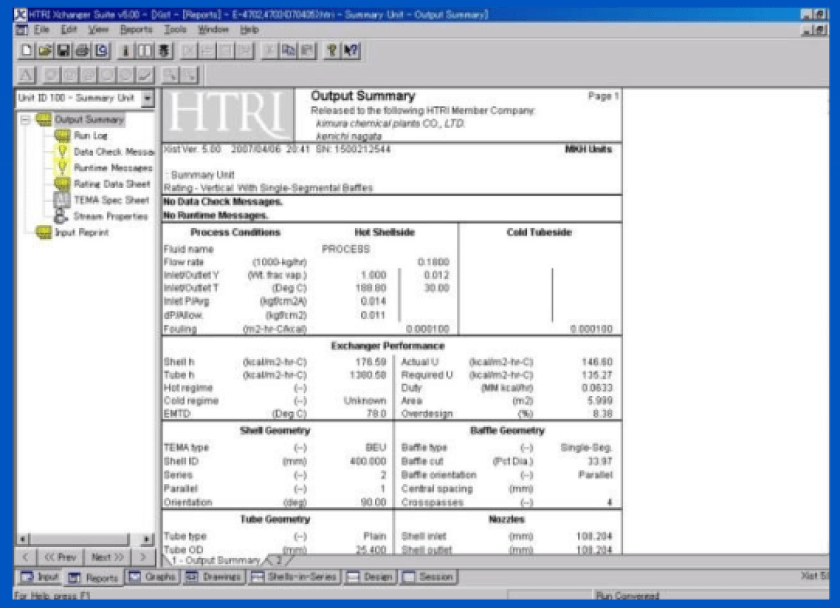Screen dimensions: 840x610
Task: Open the Unit ID 100 Summary Unit dropdown
Action: pos(147,98)
